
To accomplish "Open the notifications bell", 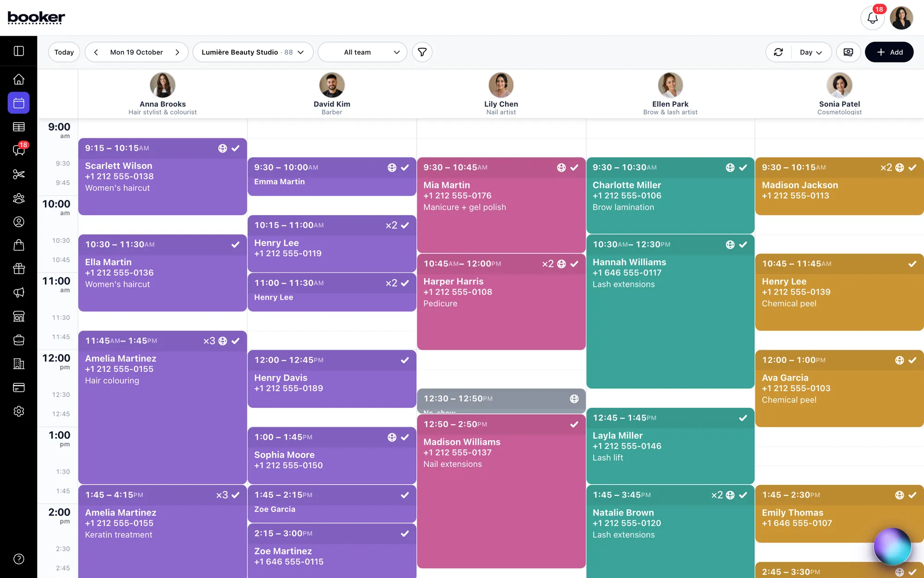I will pos(872,18).
